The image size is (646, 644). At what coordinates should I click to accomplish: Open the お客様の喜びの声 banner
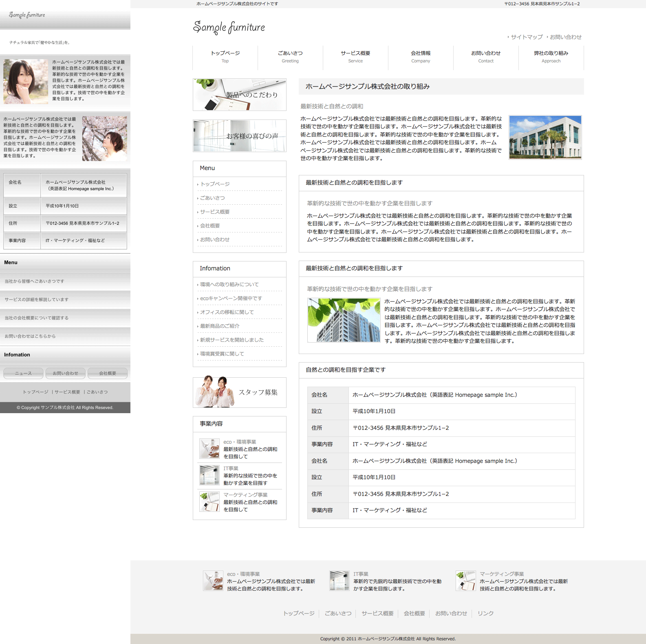(239, 136)
